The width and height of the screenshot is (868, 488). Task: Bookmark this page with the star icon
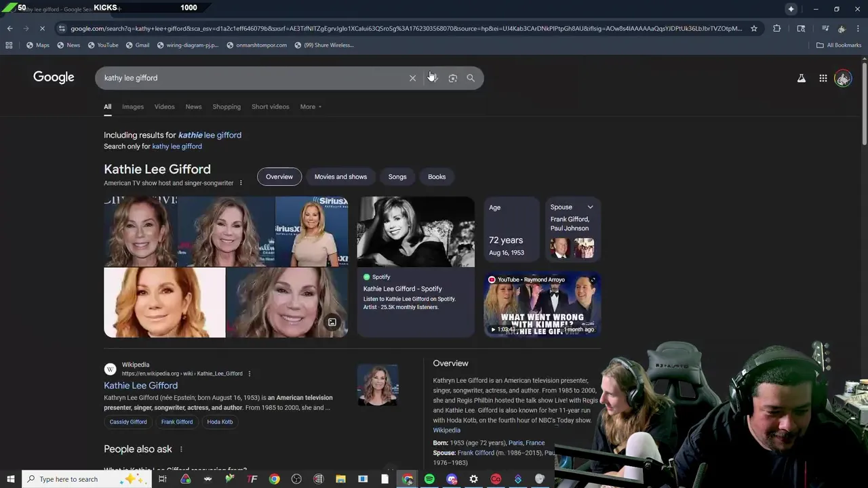(x=753, y=28)
